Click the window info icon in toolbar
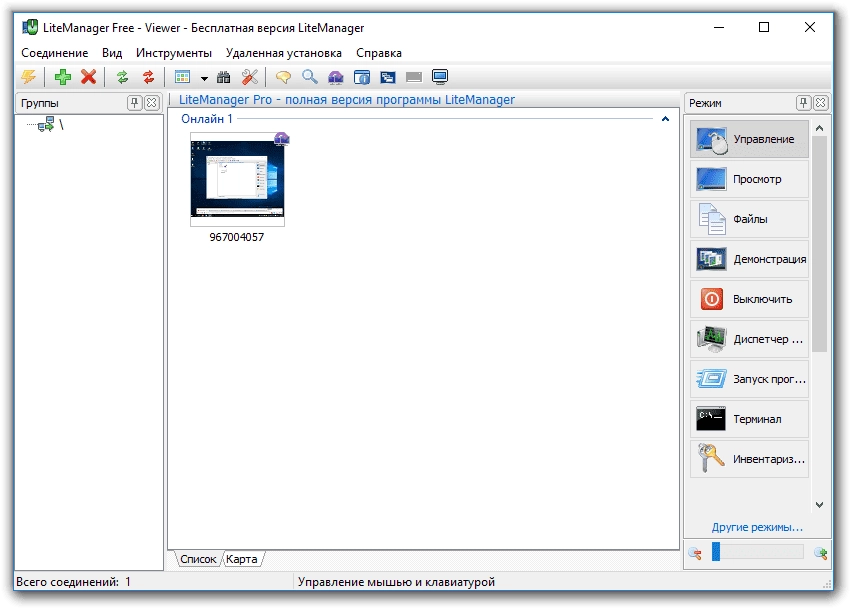The height and width of the screenshot is (610, 851). pos(361,77)
